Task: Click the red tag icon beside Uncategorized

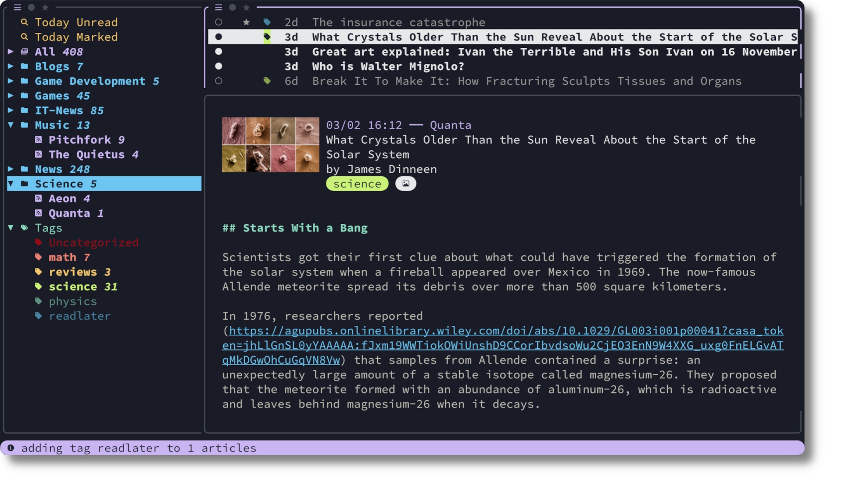Action: coord(39,242)
